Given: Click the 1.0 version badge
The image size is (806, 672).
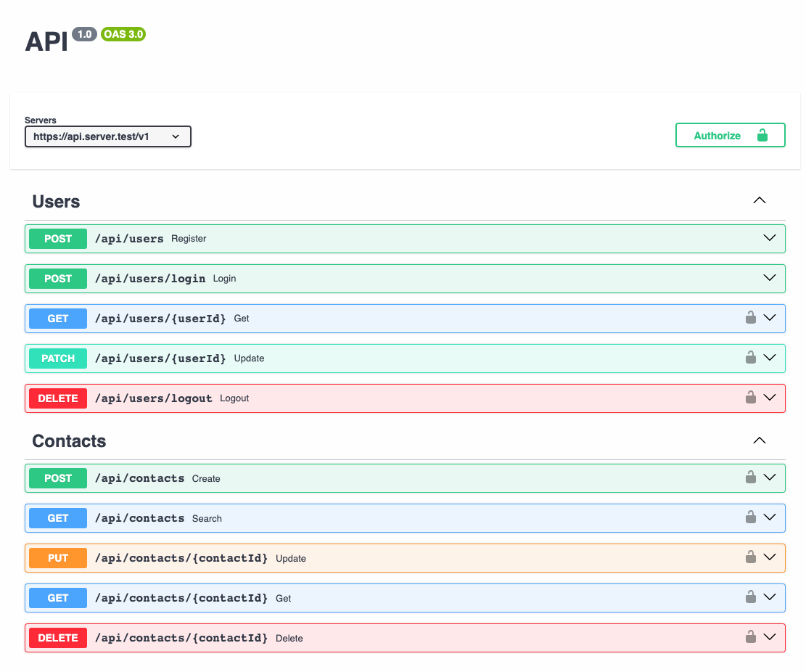Looking at the screenshot, I should 84,34.
